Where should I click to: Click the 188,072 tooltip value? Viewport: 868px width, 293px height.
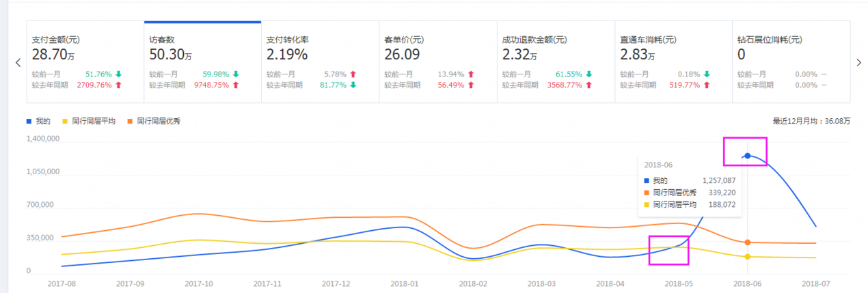pyautogui.click(x=722, y=204)
